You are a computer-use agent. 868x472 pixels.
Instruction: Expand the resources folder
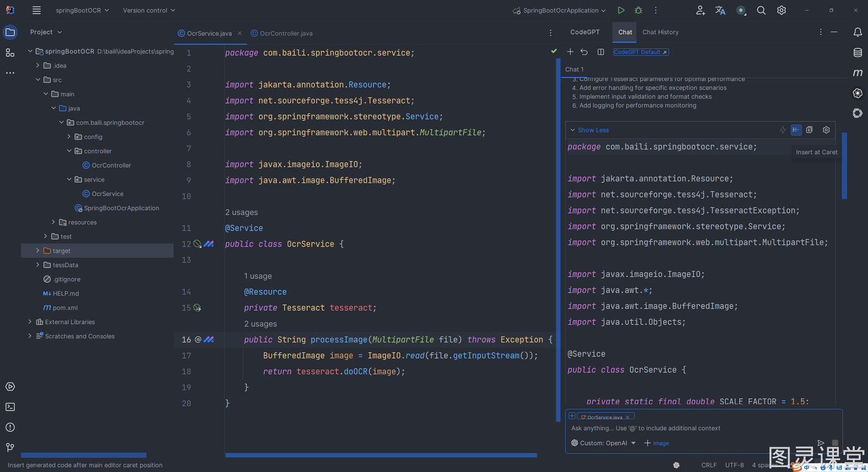[x=53, y=222]
